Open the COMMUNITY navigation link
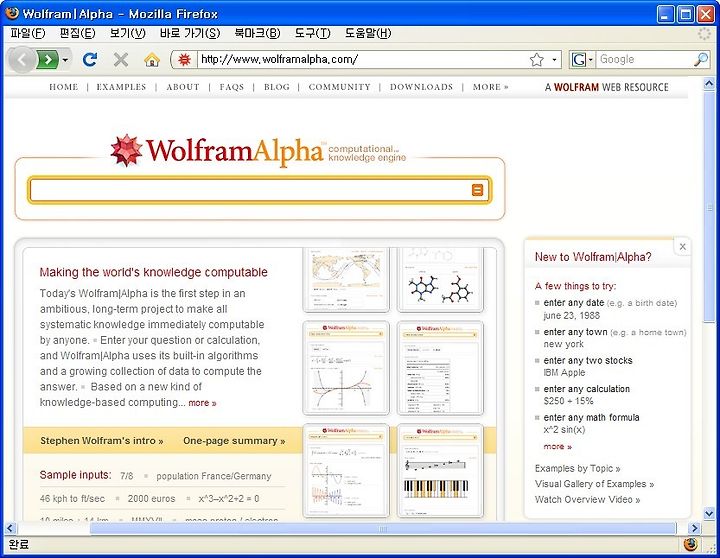Viewport: 720px width, 558px height. pyautogui.click(x=339, y=87)
